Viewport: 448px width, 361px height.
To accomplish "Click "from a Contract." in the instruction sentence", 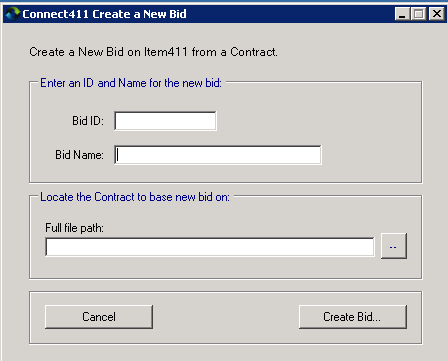I will [x=235, y=52].
